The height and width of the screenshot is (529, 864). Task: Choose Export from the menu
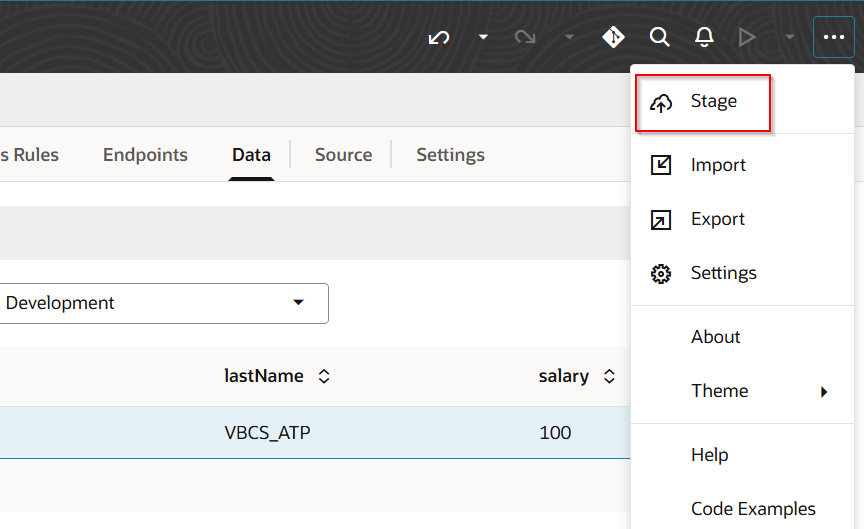tap(717, 219)
